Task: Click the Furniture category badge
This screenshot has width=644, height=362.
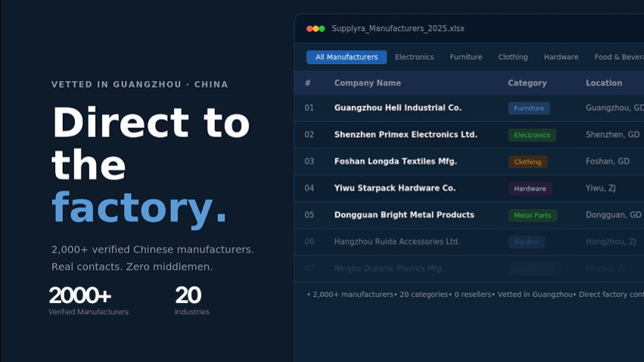Action: (x=529, y=108)
